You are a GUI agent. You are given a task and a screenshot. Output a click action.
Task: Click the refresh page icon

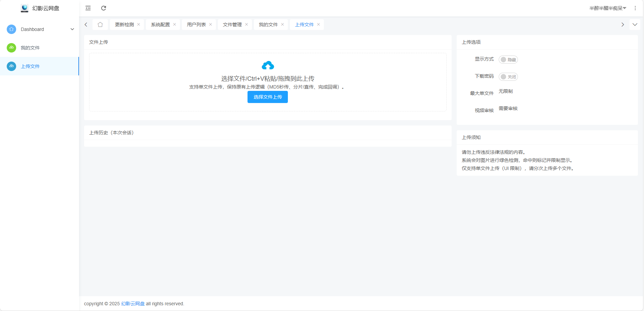(104, 8)
